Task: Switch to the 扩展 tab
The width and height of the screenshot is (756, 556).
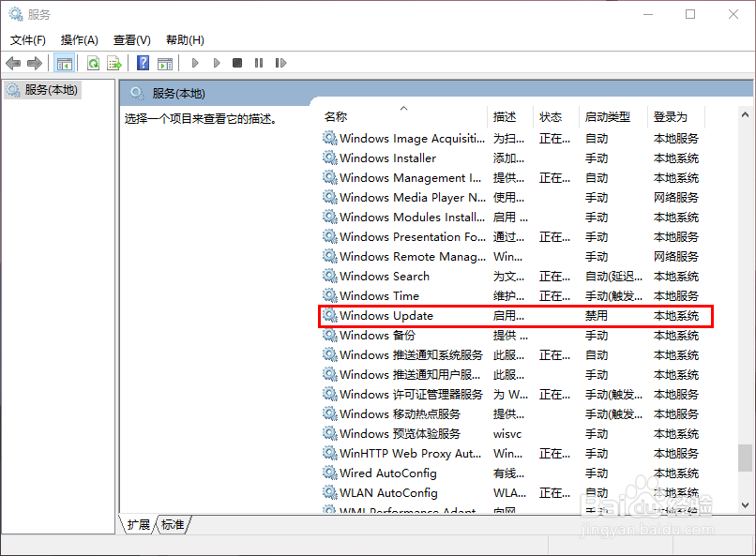Action: click(x=139, y=525)
